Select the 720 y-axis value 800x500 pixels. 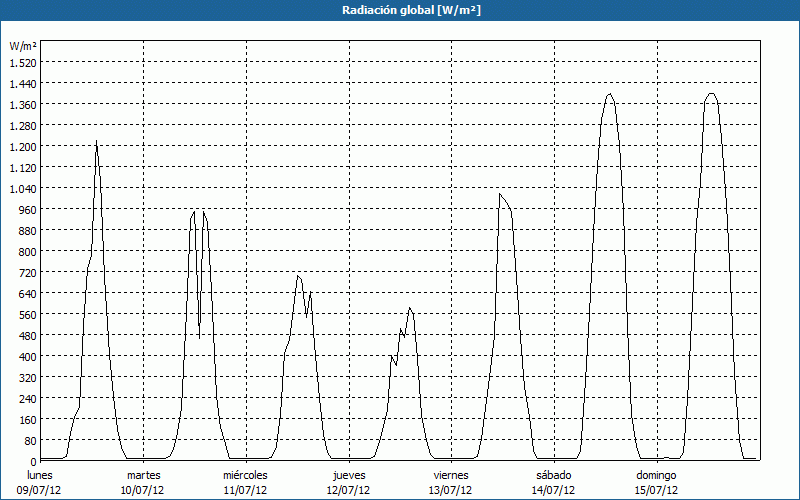27,272
